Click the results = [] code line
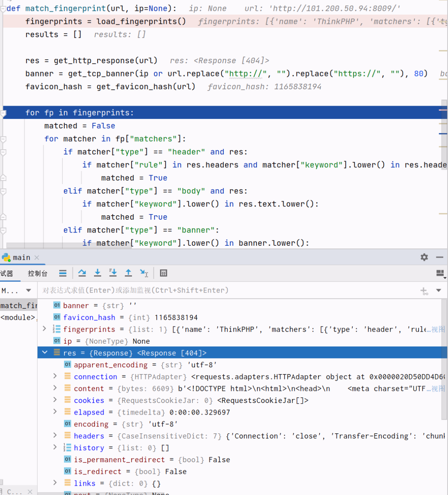Image resolution: width=448 pixels, height=495 pixels. [54, 34]
